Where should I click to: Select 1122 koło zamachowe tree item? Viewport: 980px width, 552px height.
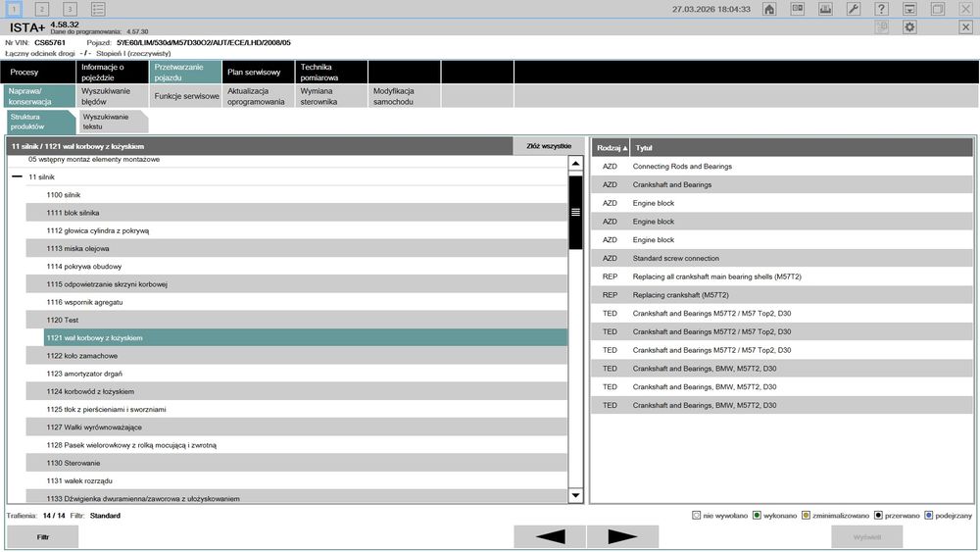pyautogui.click(x=296, y=356)
